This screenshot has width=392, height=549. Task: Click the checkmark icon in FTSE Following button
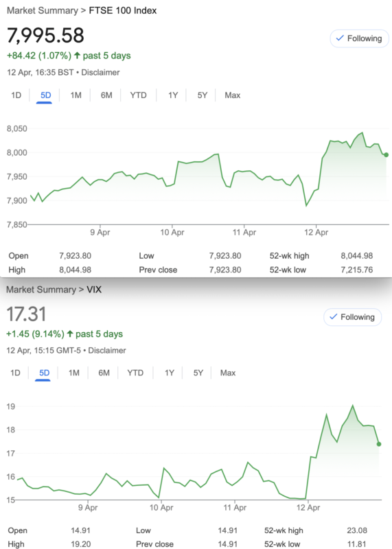click(339, 38)
